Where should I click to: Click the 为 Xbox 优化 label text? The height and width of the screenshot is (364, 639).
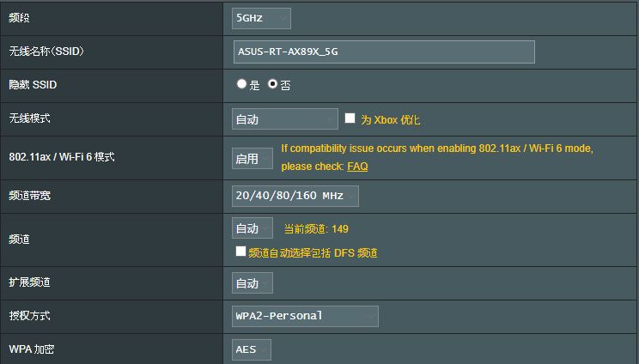(x=391, y=119)
